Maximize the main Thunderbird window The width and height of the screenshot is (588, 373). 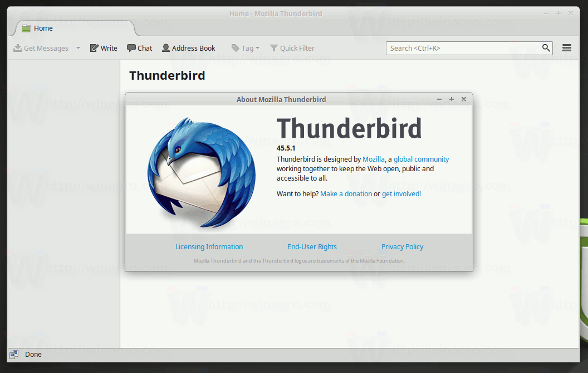(x=558, y=13)
